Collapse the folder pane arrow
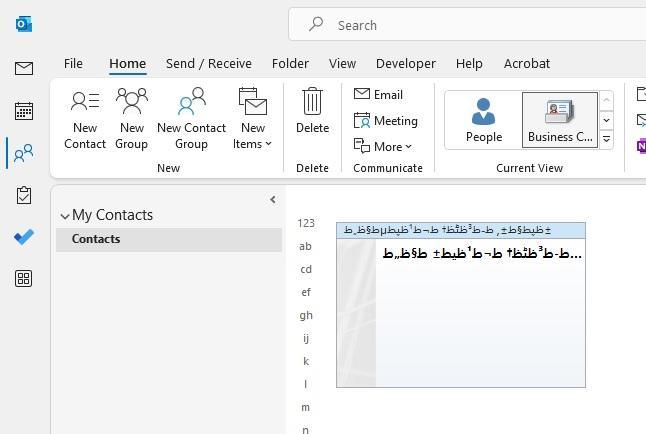The width and height of the screenshot is (646, 434). [273, 199]
